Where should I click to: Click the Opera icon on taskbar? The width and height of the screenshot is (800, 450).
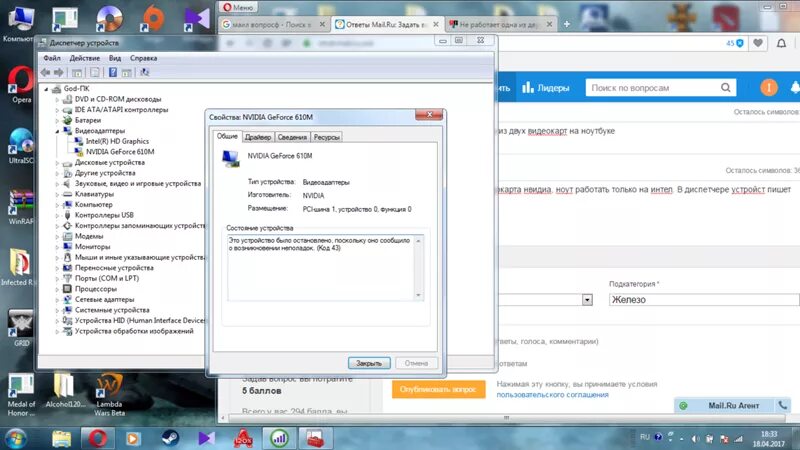coord(97,438)
